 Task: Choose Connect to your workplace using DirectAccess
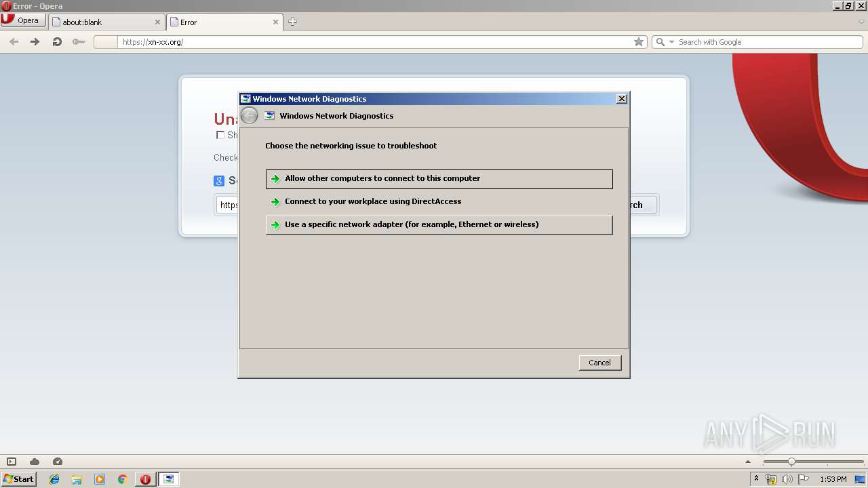[x=439, y=202]
